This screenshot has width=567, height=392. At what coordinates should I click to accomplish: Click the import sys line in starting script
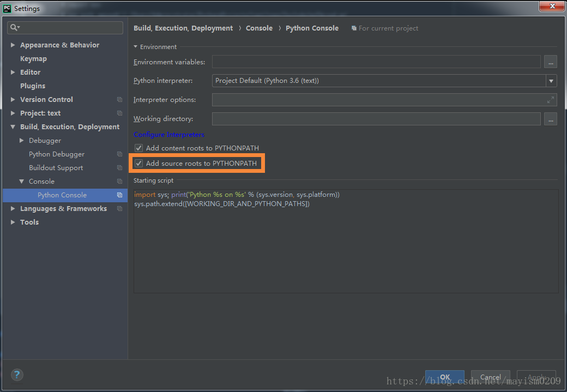237,195
